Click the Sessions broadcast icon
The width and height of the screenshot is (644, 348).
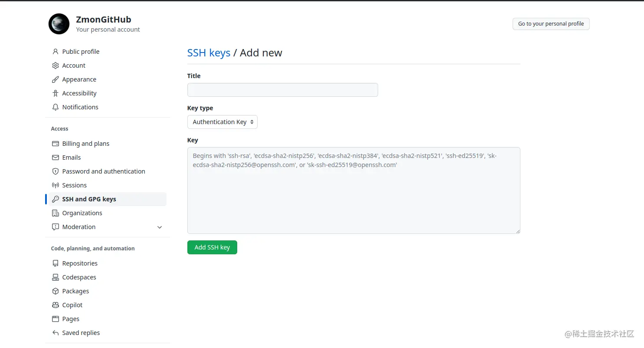click(56, 185)
